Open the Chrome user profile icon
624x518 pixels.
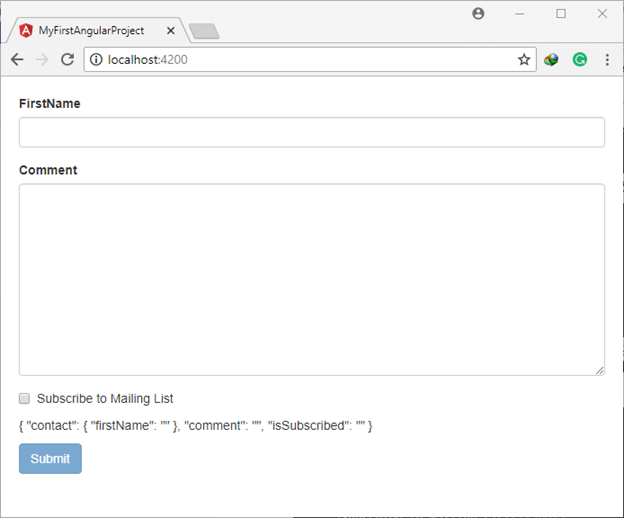pos(478,14)
